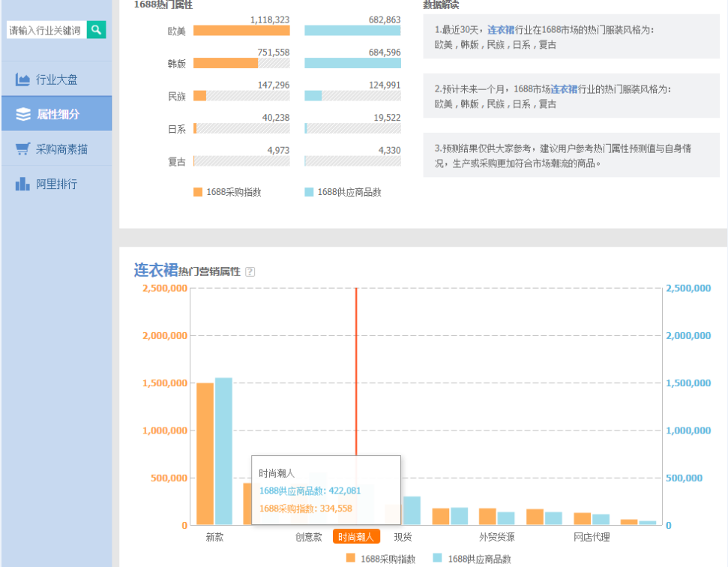
Task: Click the 采购商素描 shopping cart icon
Action: 22,149
